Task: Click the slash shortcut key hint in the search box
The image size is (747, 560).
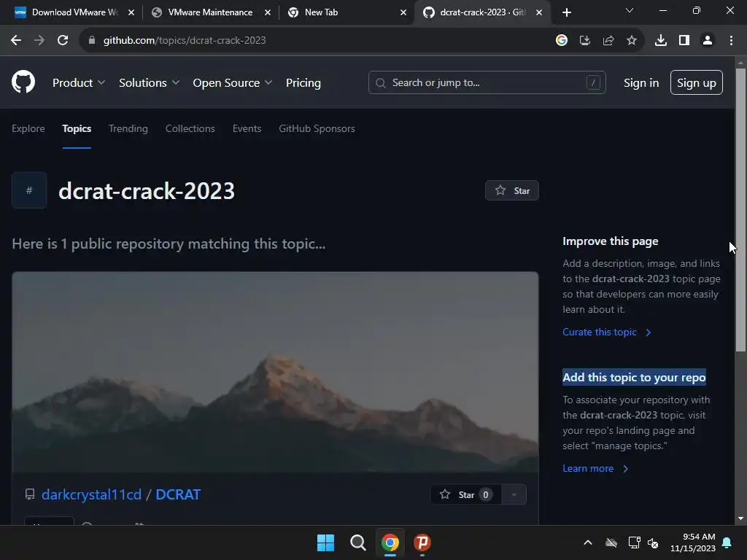Action: [593, 83]
